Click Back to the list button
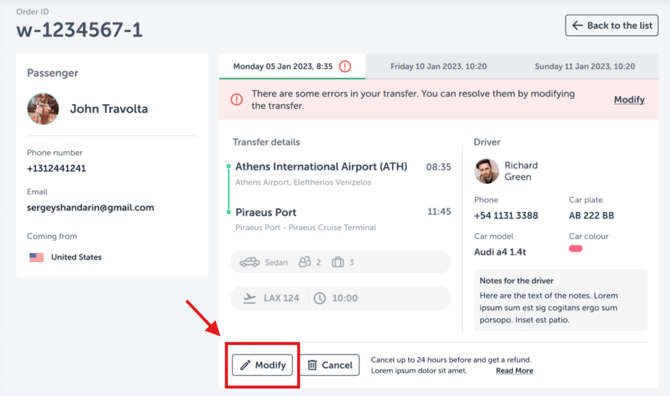Image resolution: width=670 pixels, height=396 pixels. pyautogui.click(x=611, y=25)
